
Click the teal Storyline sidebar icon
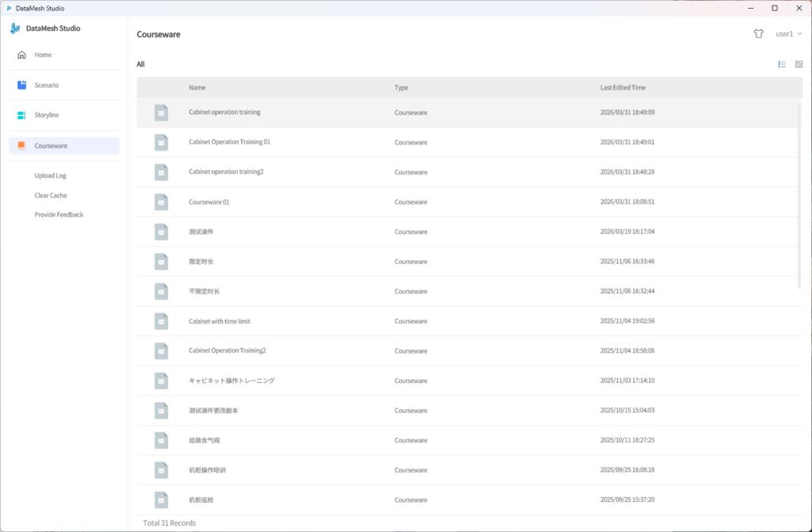point(21,115)
